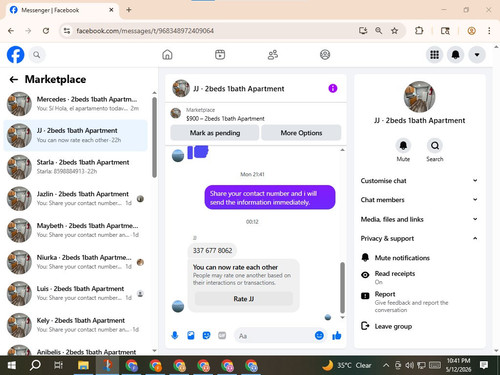Open emoji picker in message box
This screenshot has height=375, width=500.
click(x=319, y=335)
